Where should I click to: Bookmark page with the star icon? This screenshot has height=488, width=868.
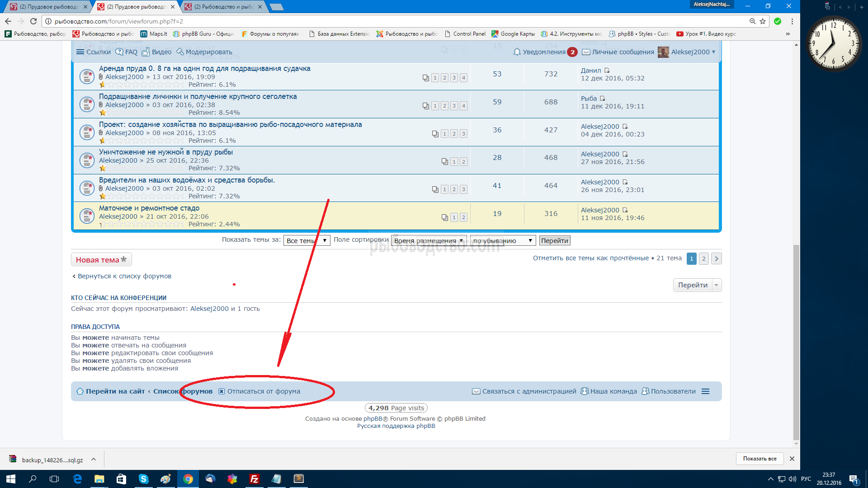(763, 21)
